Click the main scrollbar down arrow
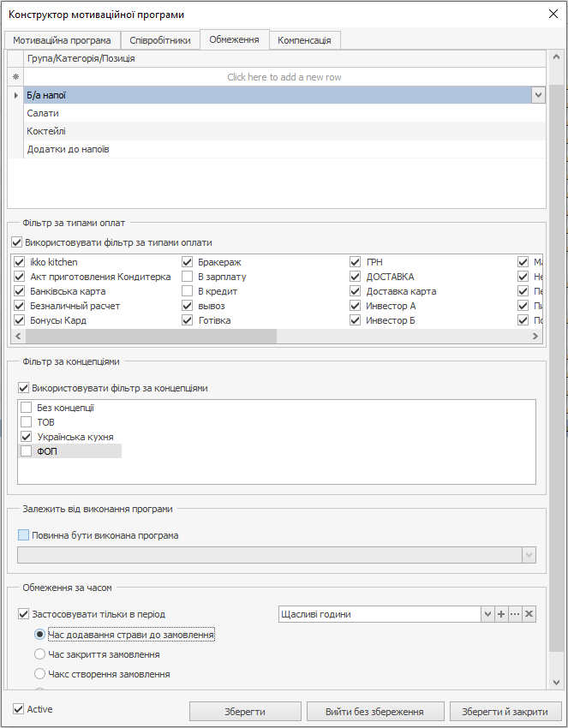The height and width of the screenshot is (728, 568). 557,682
